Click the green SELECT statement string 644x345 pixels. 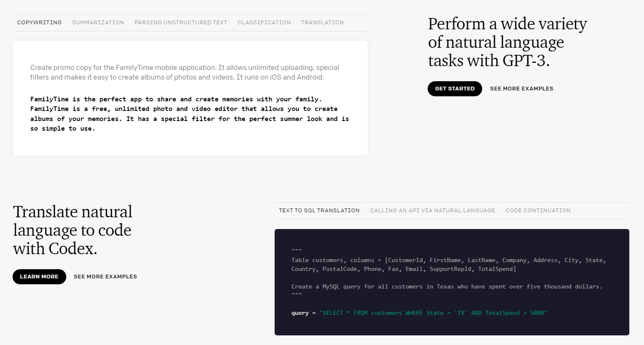pos(433,313)
